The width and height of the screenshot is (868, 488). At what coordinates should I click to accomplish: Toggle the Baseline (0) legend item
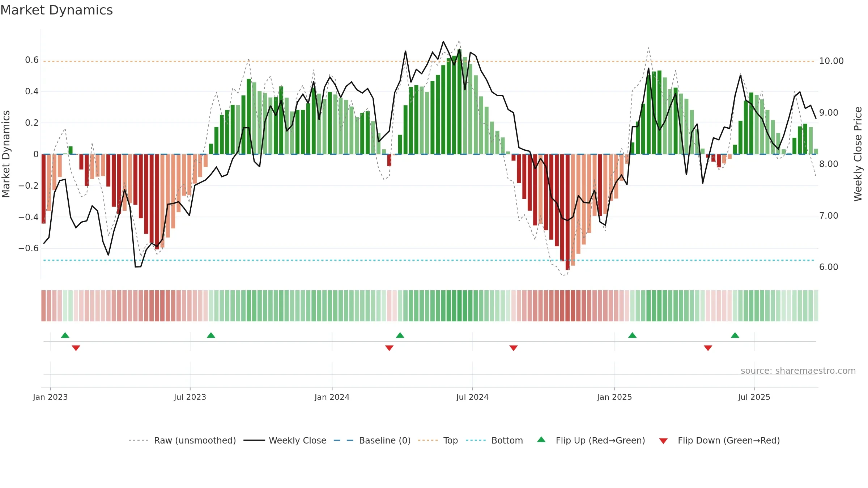372,440
